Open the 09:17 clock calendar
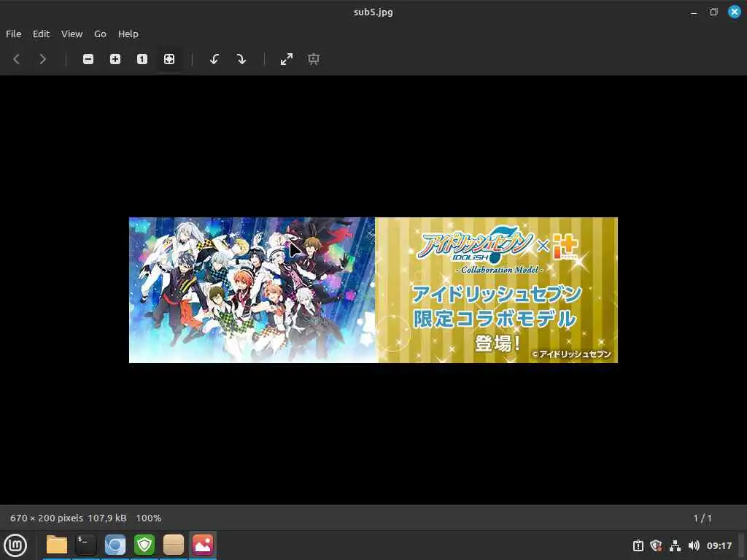Image resolution: width=747 pixels, height=560 pixels. click(719, 545)
